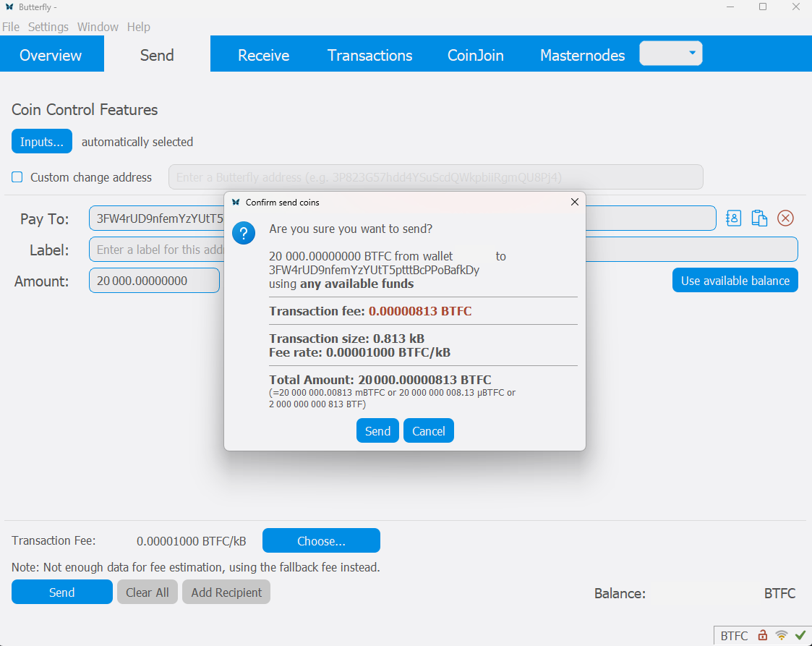This screenshot has height=646, width=812.
Task: Open the wallet selector dropdown
Action: (x=671, y=54)
